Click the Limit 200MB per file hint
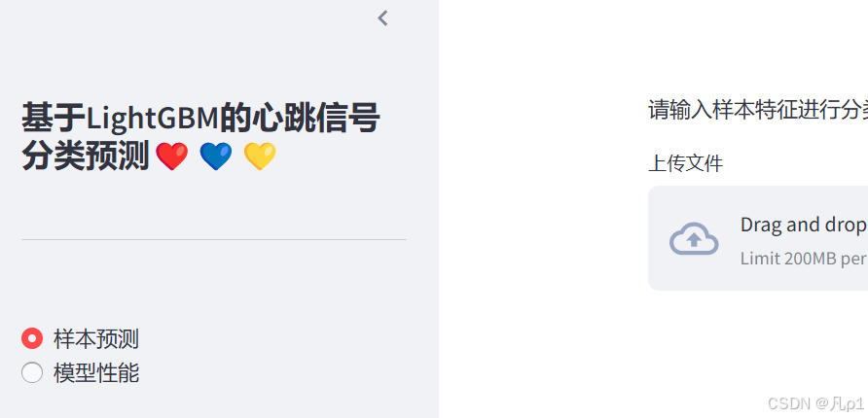 point(804,259)
